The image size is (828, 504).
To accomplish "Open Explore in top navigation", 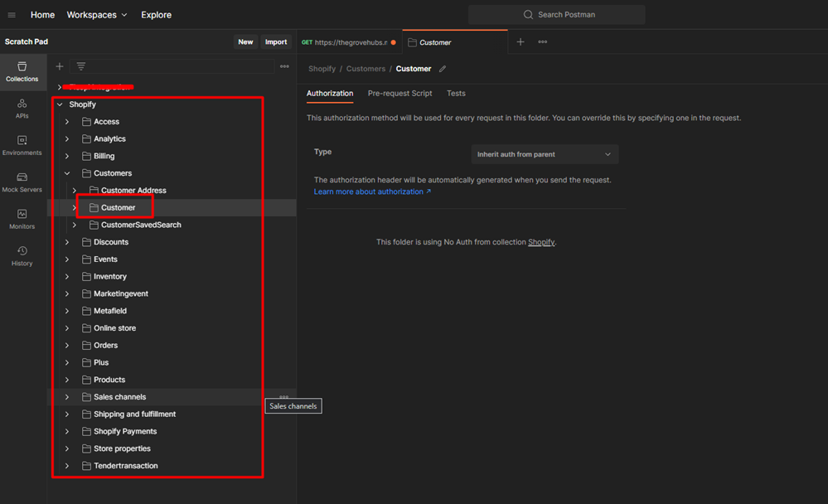I will pyautogui.click(x=157, y=15).
